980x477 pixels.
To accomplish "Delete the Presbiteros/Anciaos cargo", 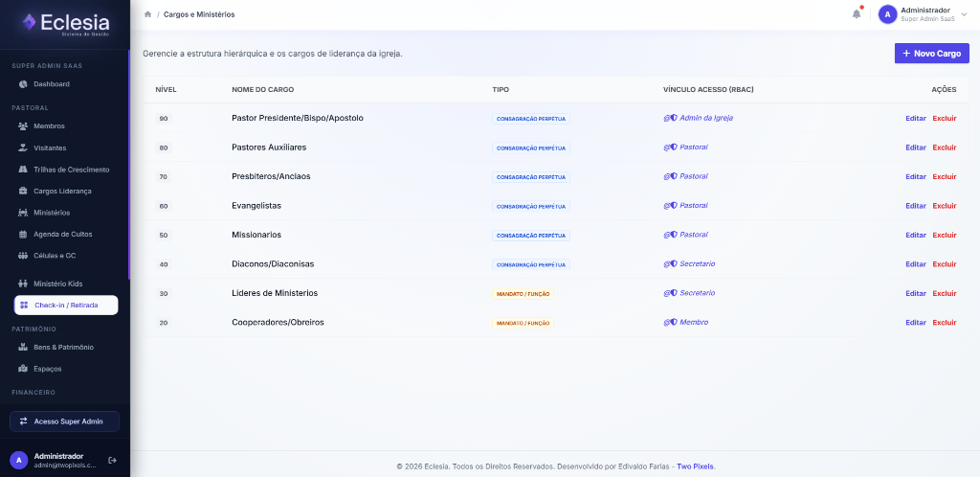I will [945, 177].
